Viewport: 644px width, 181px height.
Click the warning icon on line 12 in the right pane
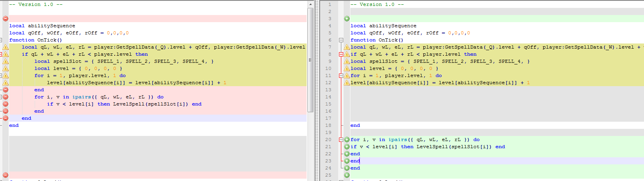pyautogui.click(x=347, y=83)
